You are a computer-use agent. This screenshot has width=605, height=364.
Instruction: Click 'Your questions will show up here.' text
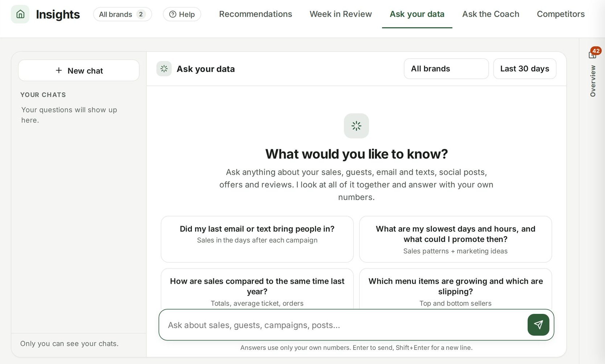pos(69,115)
